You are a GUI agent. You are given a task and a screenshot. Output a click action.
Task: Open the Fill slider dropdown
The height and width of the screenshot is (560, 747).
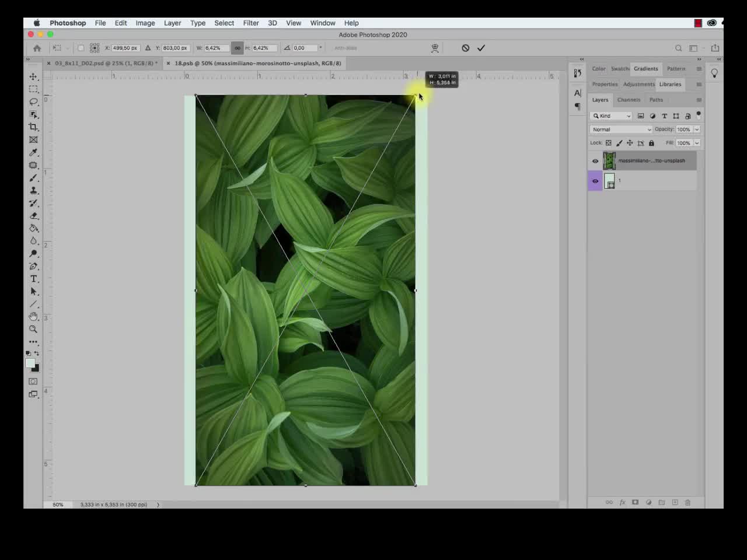[697, 143]
